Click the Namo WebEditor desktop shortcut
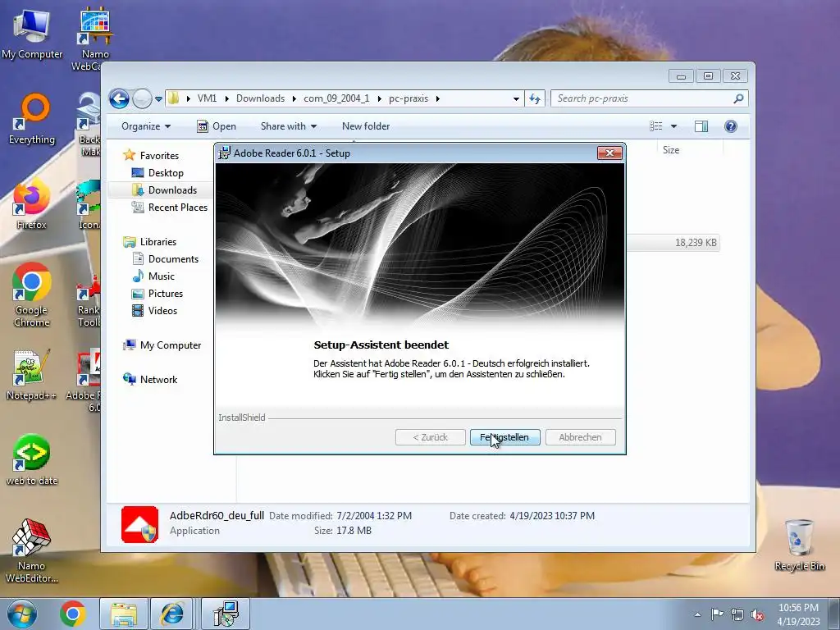The height and width of the screenshot is (630, 840). (x=32, y=552)
